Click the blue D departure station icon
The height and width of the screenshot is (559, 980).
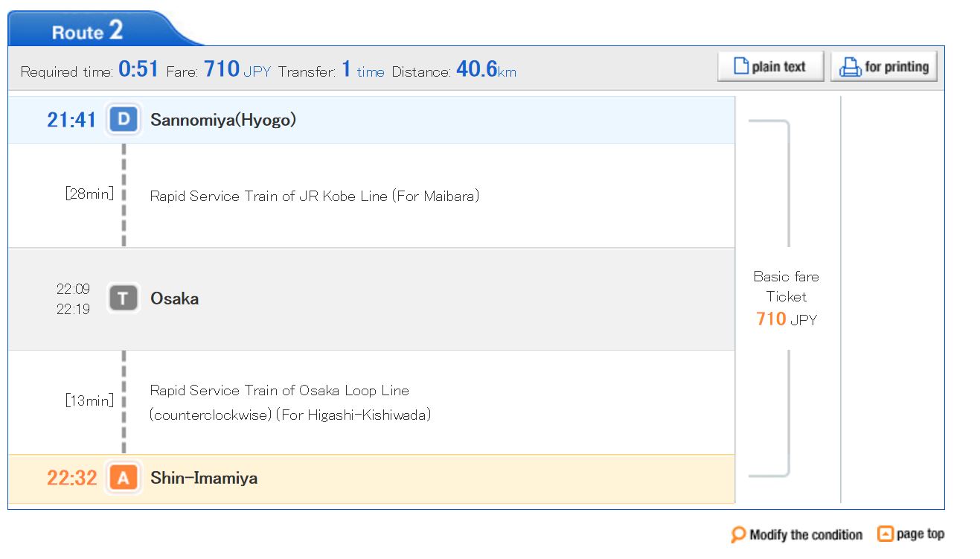(124, 120)
